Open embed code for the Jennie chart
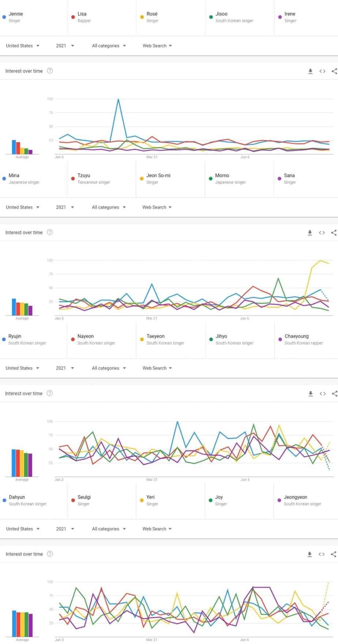Image resolution: width=338 pixels, height=644 pixels. 322,71
